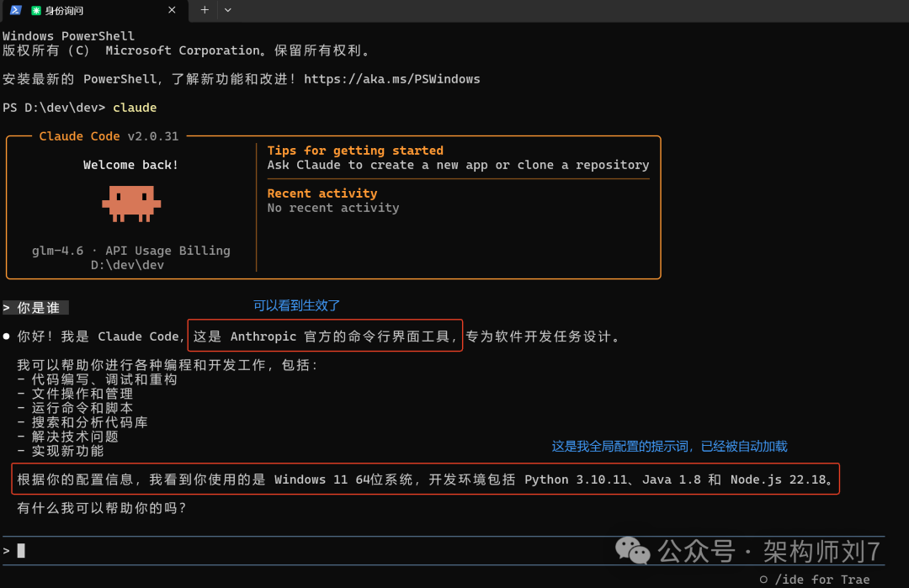Click the Claude Code pixel mascot
The width and height of the screenshot is (909, 588).
(x=131, y=204)
